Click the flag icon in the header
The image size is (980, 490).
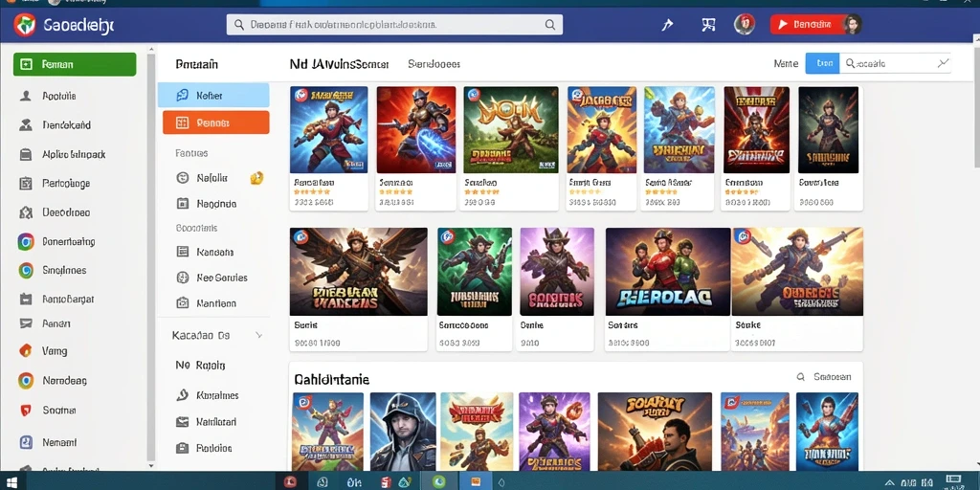point(708,25)
